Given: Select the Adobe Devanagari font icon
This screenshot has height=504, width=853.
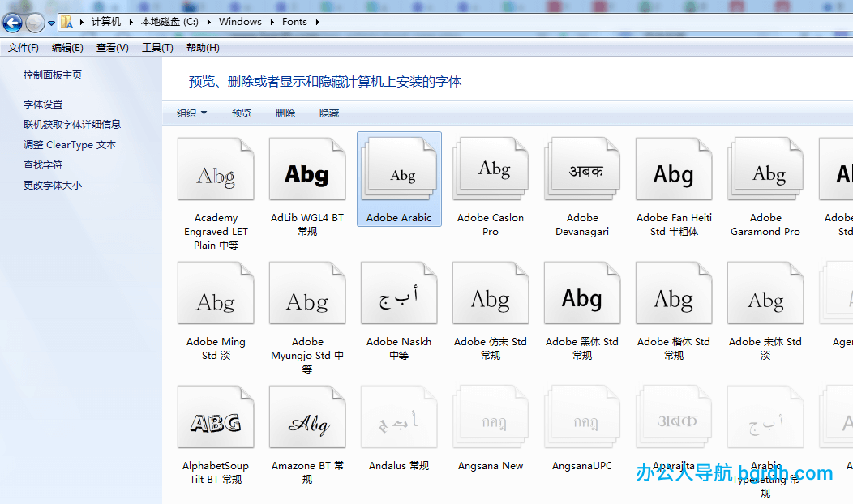Looking at the screenshot, I should (x=582, y=168).
